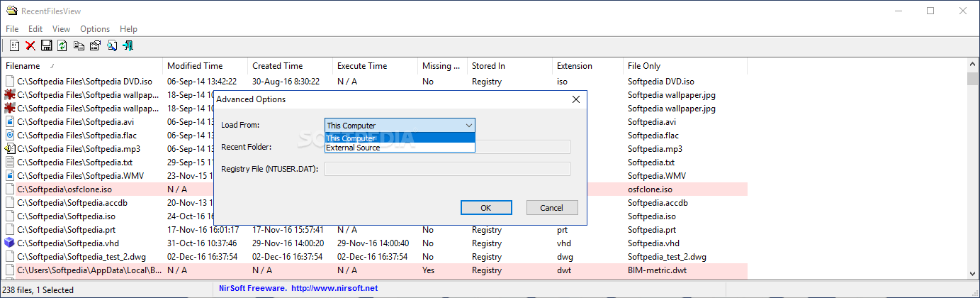980x298 pixels.
Task: Click the RecentFilesView title bar app icon
Action: [11, 11]
